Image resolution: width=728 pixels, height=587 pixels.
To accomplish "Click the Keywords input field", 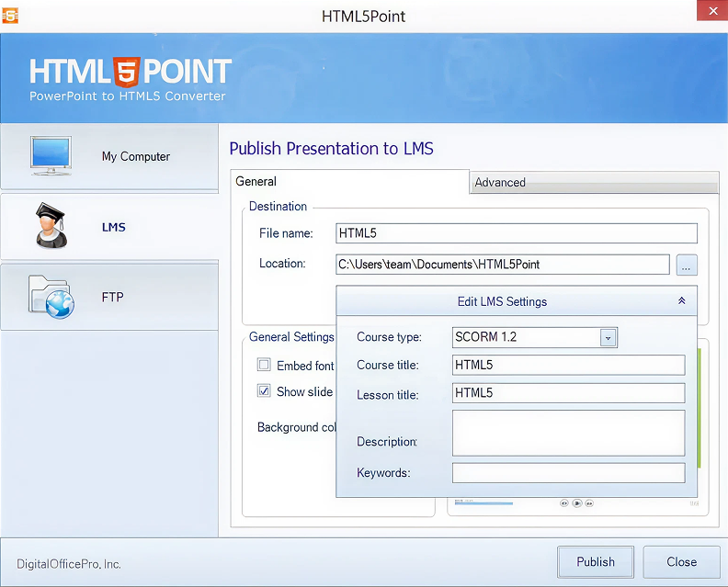I will tap(568, 473).
